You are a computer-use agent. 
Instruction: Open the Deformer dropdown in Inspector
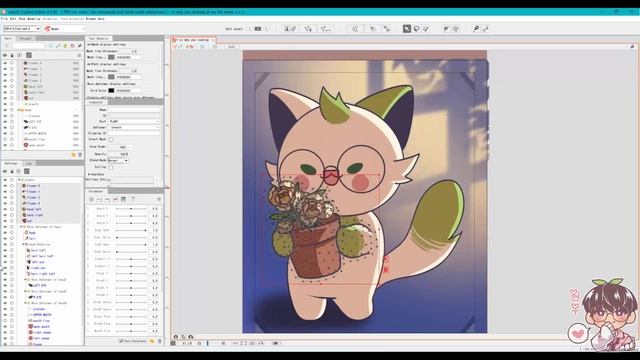pyautogui.click(x=134, y=127)
